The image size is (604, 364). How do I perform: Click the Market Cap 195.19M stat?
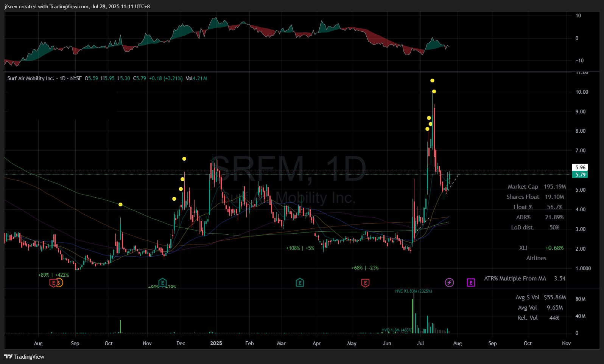coord(537,187)
